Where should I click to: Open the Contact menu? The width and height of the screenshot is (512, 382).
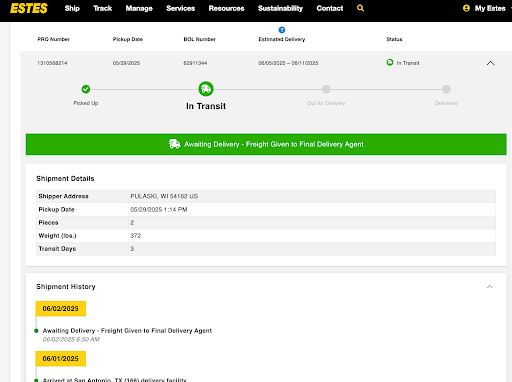coord(330,8)
